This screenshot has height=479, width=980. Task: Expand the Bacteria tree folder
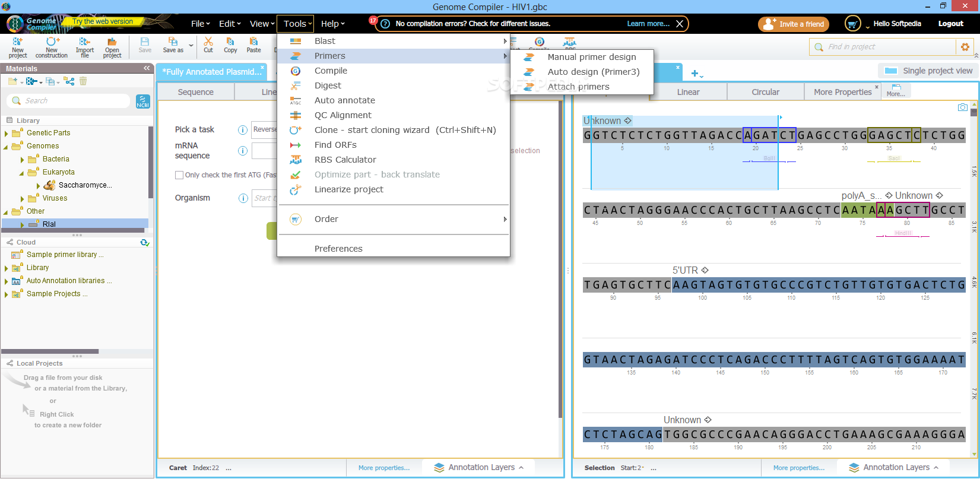point(22,160)
